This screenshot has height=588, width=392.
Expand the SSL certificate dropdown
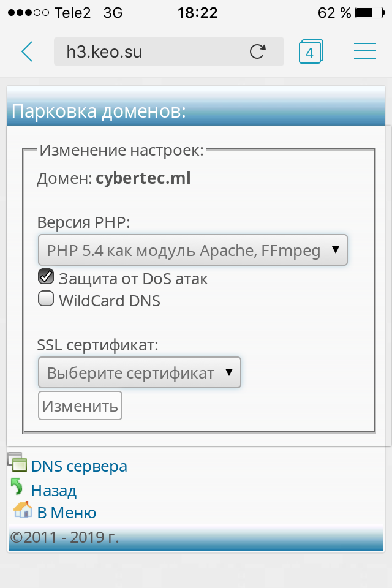click(139, 372)
